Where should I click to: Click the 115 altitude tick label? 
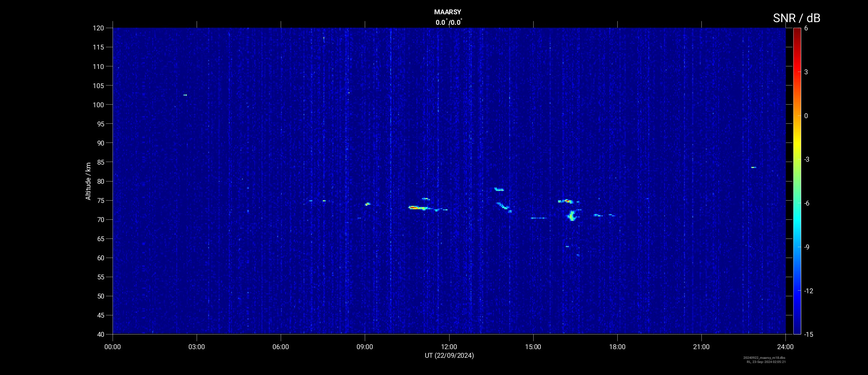pyautogui.click(x=98, y=47)
